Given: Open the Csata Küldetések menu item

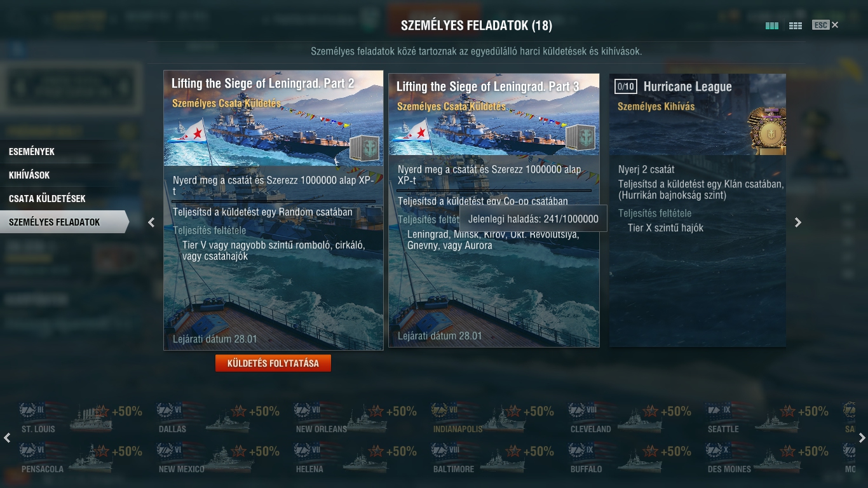Looking at the screenshot, I should (47, 199).
